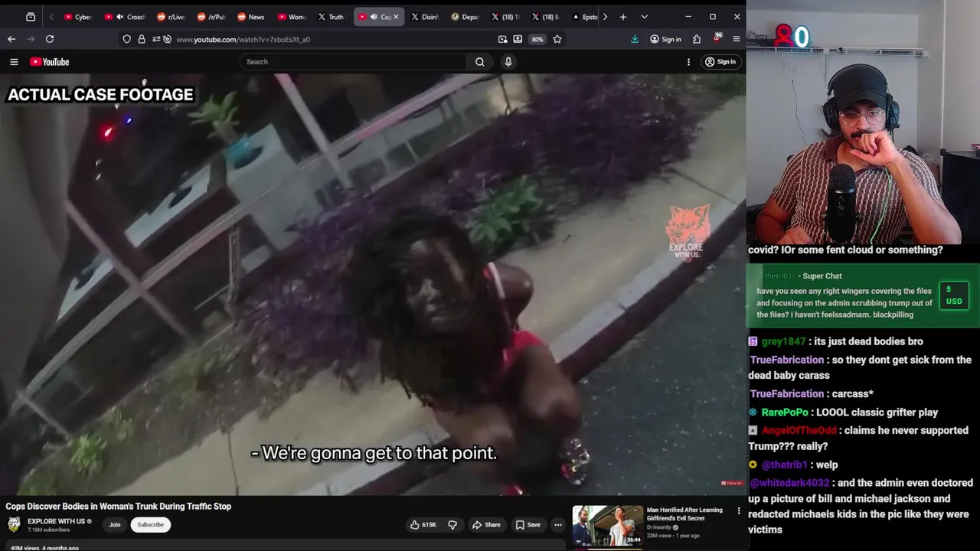
Task: Go to the YouTube home logo
Action: pos(50,62)
